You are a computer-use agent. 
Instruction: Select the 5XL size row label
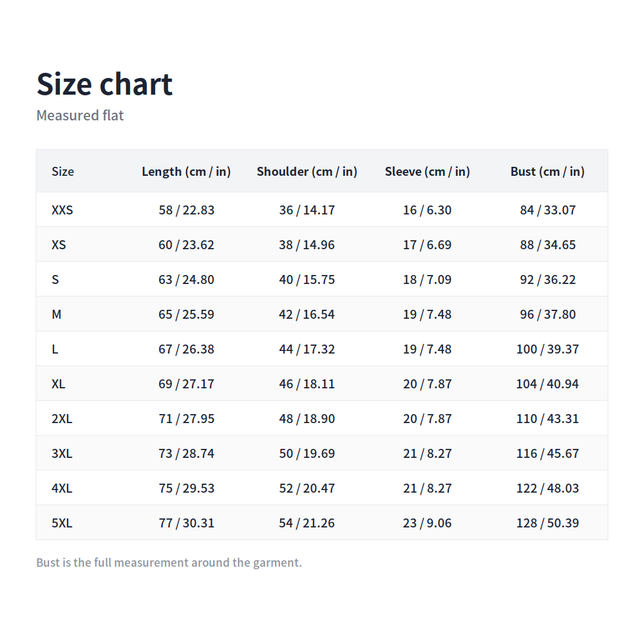(x=62, y=523)
